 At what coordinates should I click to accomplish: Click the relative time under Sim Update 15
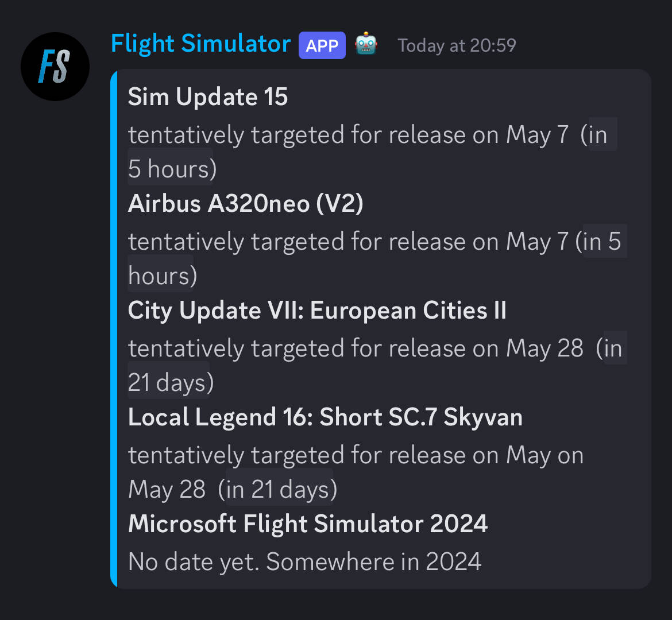[x=171, y=169]
